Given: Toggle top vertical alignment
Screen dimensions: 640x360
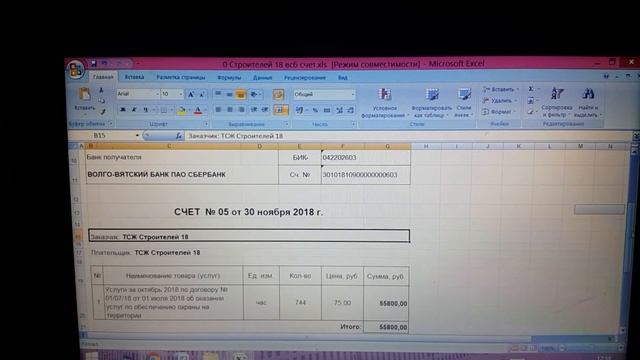Looking at the screenshot, I should [x=218, y=94].
